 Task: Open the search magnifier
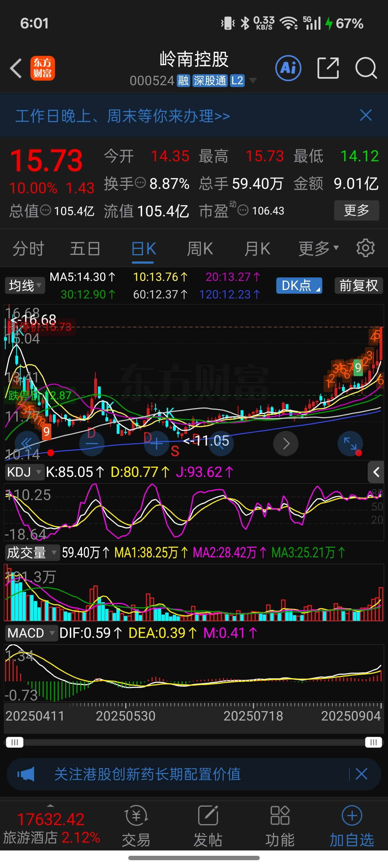pyautogui.click(x=366, y=68)
